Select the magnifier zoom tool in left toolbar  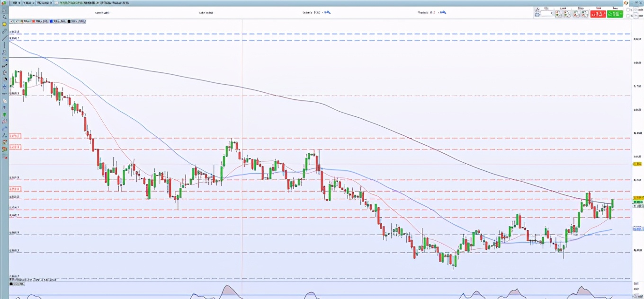pyautogui.click(x=4, y=17)
